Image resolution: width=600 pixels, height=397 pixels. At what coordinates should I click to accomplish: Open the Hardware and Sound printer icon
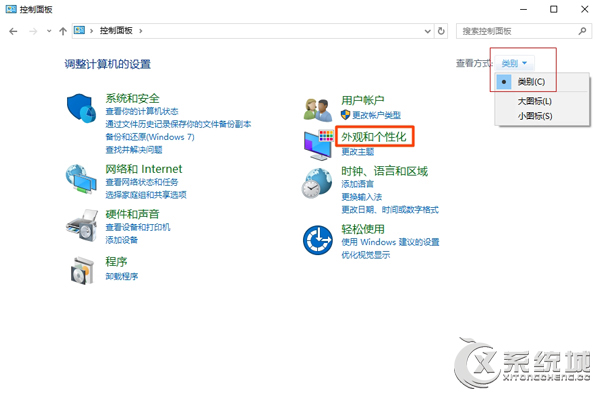coord(82,225)
